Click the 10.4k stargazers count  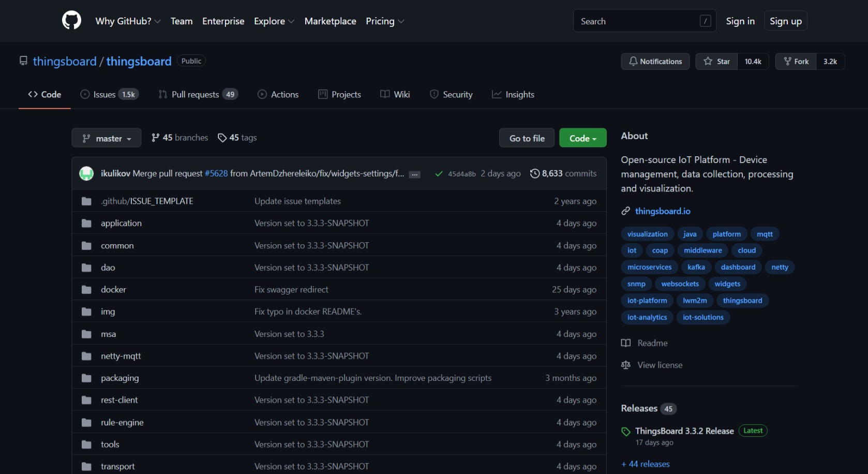[753, 62]
